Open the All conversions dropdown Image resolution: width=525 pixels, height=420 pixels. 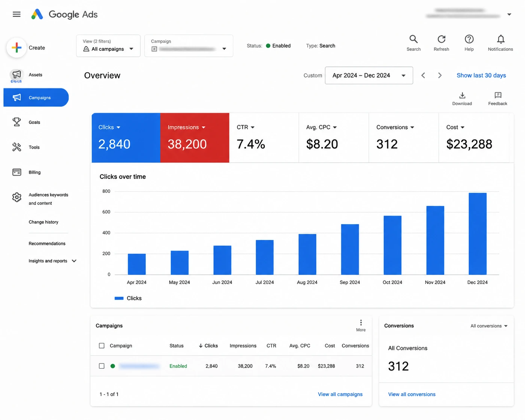[489, 326]
